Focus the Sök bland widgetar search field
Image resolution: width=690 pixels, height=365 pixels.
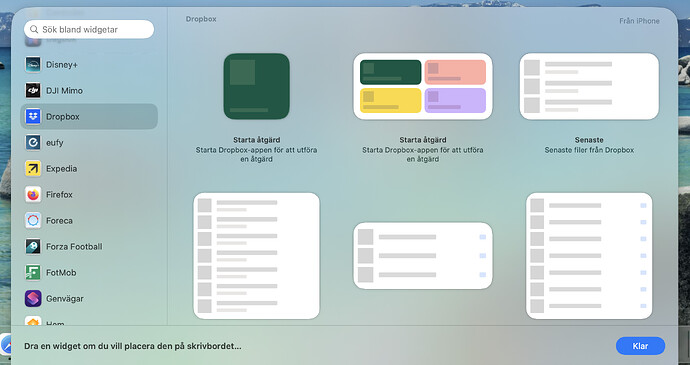89,29
